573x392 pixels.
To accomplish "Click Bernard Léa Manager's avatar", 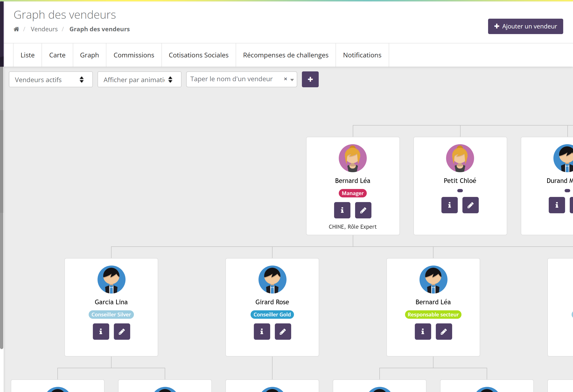I will (352, 158).
